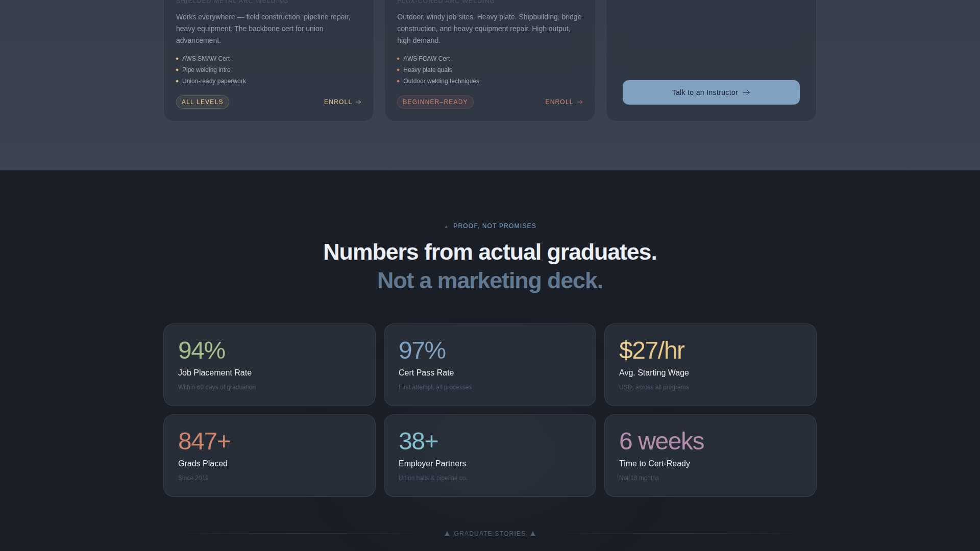
Task: Click the small triangle before PROOF, NOT PROMISES
Action: (446, 227)
